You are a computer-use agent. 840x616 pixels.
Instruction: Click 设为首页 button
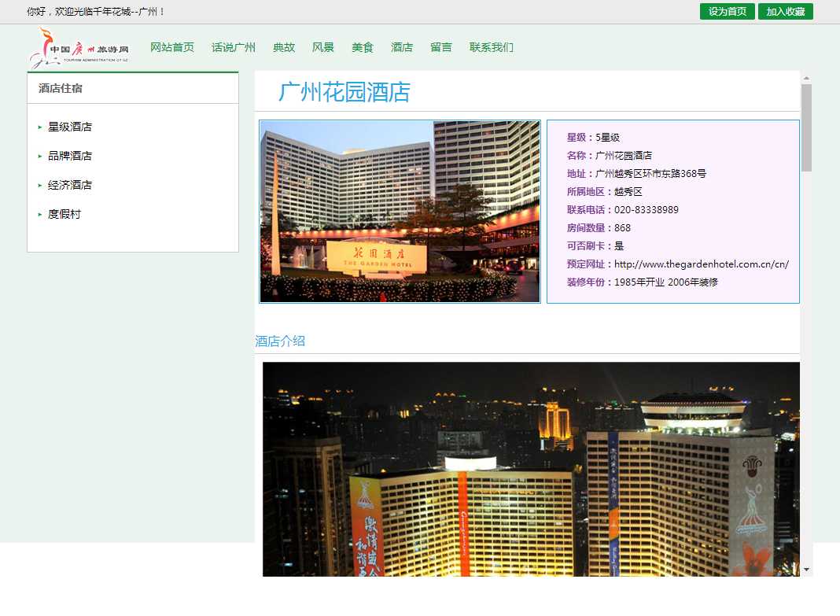(727, 12)
